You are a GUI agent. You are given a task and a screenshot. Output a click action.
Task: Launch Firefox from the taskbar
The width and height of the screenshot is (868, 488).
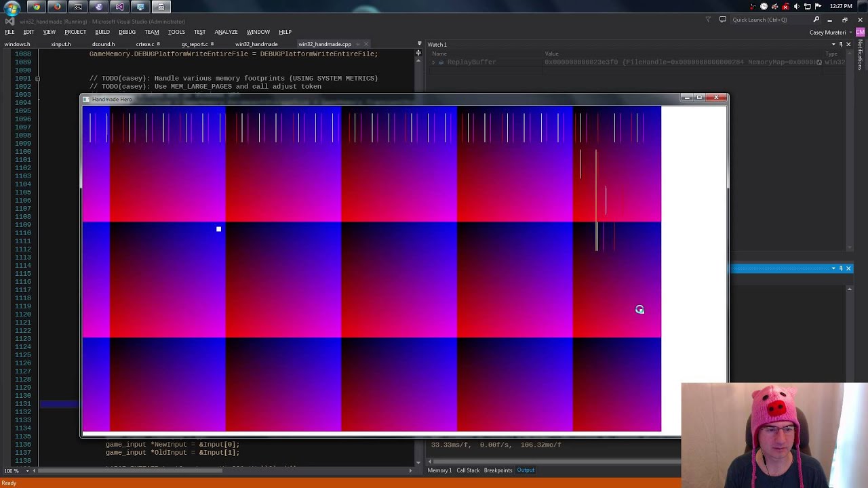(58, 7)
